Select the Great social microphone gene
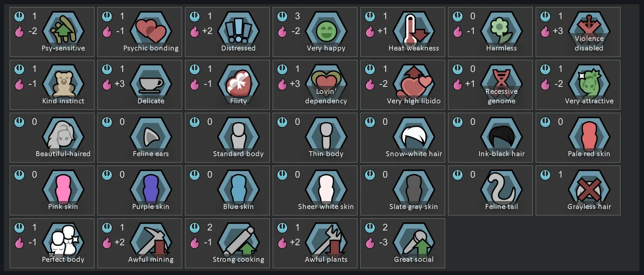Image resolution: width=644 pixels, height=275 pixels. (x=414, y=242)
